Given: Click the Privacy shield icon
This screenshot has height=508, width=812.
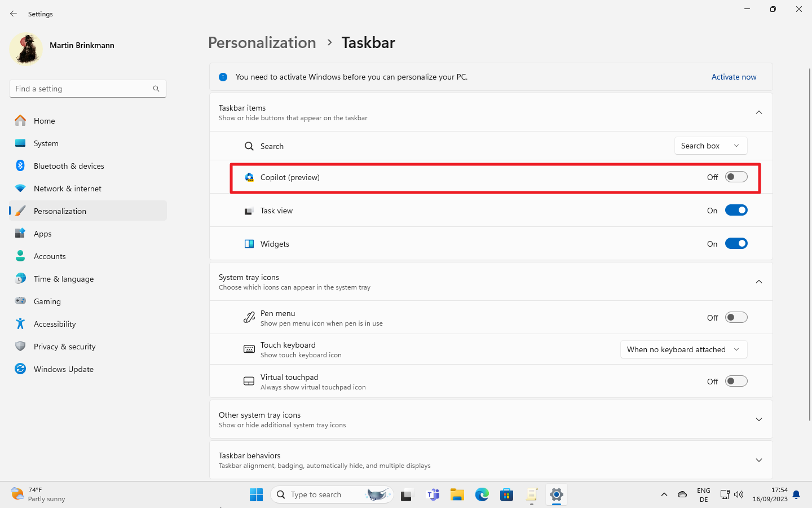Looking at the screenshot, I should [x=20, y=347].
